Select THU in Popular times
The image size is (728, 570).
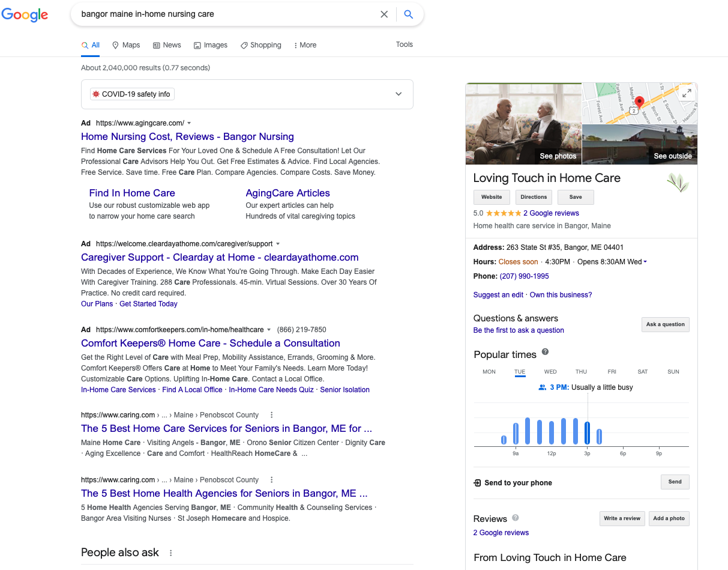point(581,372)
